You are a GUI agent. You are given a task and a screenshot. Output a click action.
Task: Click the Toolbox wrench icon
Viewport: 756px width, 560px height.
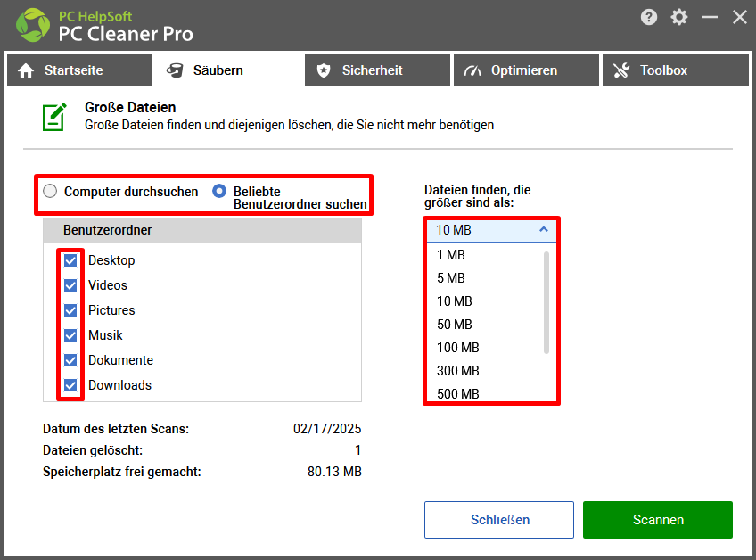click(x=621, y=70)
